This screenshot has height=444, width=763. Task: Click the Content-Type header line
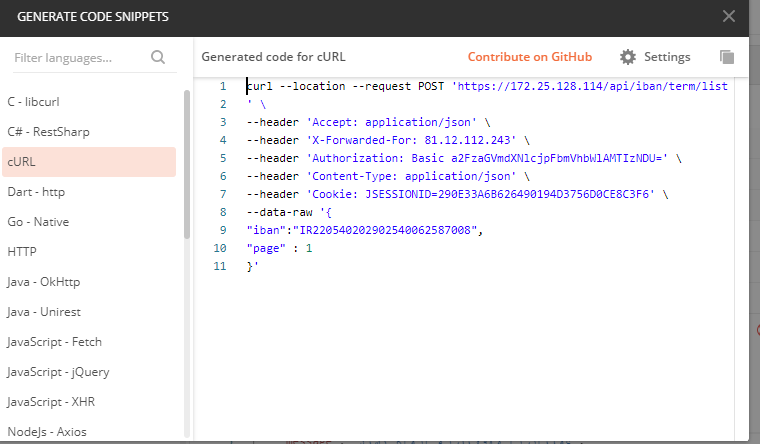point(388,176)
